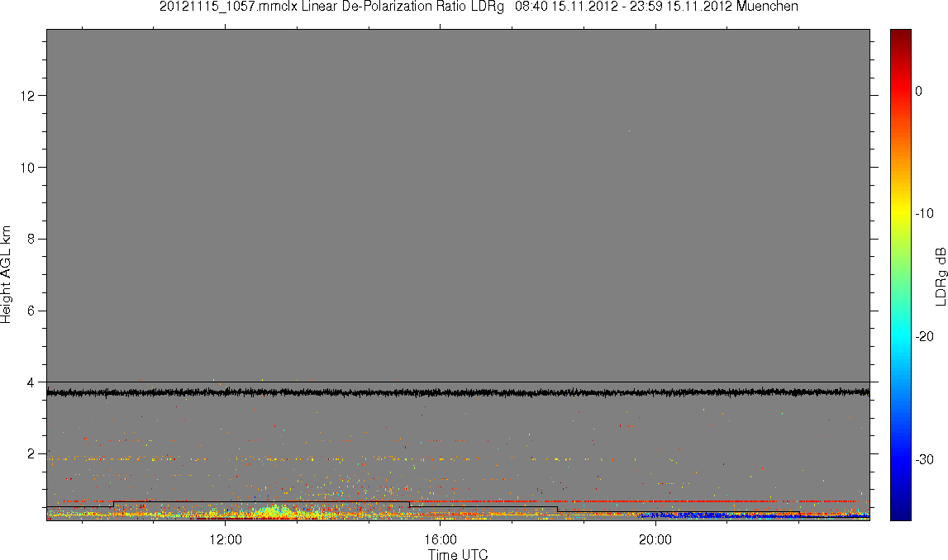Screen dimensions: 948x560
Task: Click the height tick label 2
Action: coord(31,453)
